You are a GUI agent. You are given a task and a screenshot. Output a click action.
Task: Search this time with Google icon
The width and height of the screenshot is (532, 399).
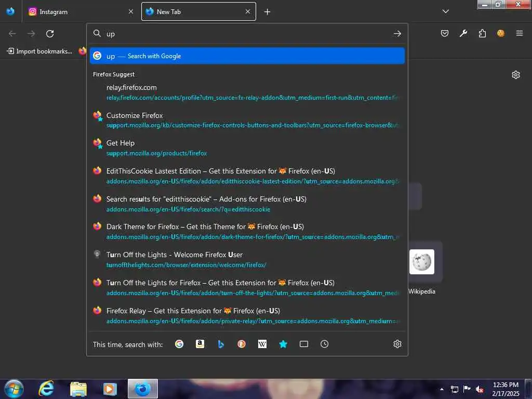(179, 344)
